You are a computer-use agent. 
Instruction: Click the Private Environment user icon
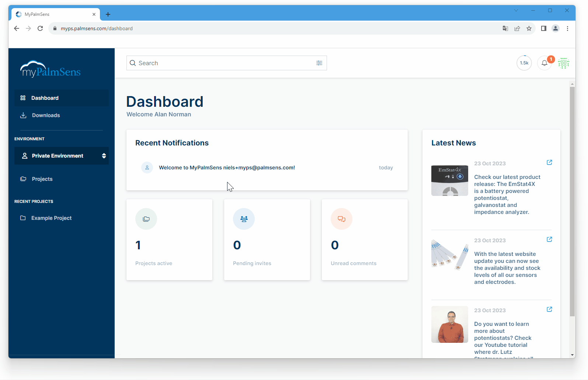click(x=25, y=156)
